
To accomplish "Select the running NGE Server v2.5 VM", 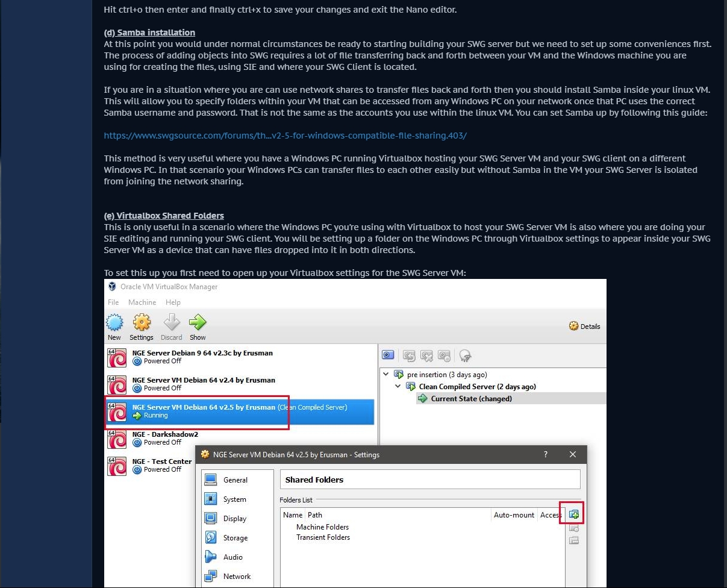I will (x=240, y=411).
